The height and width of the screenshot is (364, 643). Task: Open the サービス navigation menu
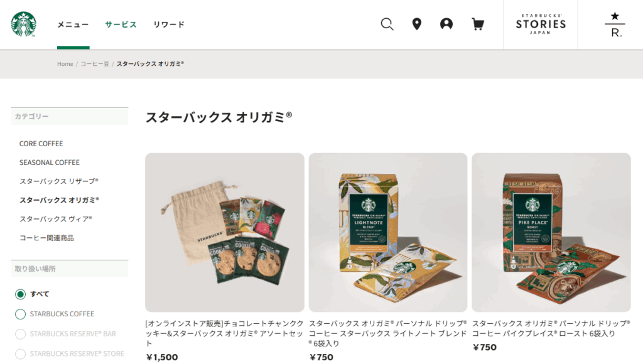click(x=121, y=24)
